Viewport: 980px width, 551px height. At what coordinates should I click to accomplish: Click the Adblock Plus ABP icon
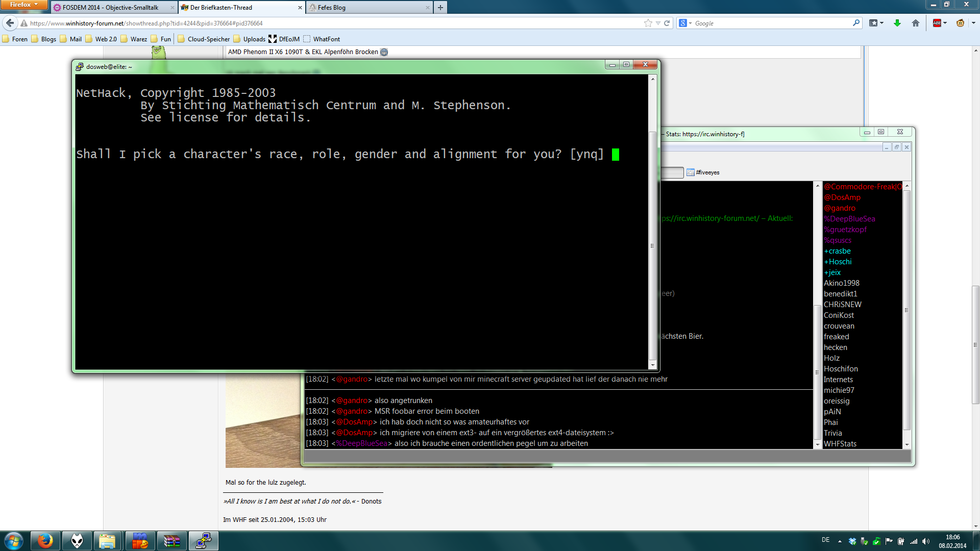point(937,23)
